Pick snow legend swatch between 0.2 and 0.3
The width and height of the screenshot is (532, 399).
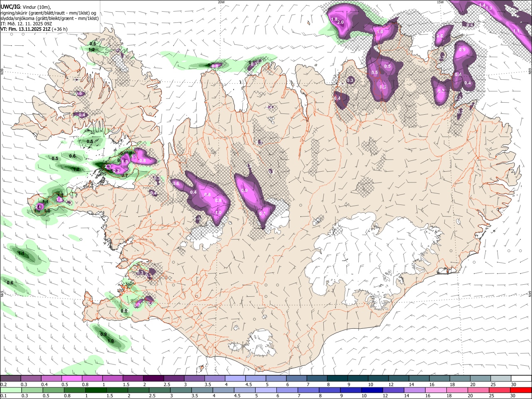(10, 379)
